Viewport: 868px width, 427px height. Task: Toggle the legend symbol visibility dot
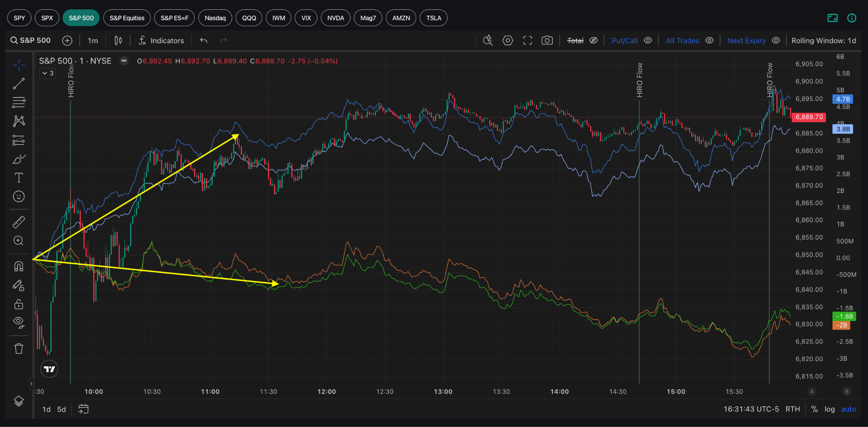coord(124,61)
